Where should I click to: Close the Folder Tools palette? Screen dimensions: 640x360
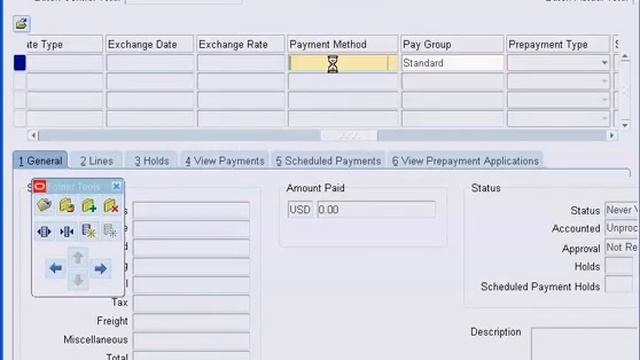116,187
